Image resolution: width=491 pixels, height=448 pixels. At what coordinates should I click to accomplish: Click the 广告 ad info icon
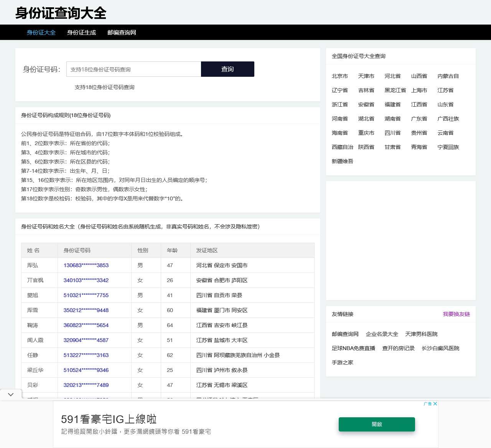[x=427, y=404]
